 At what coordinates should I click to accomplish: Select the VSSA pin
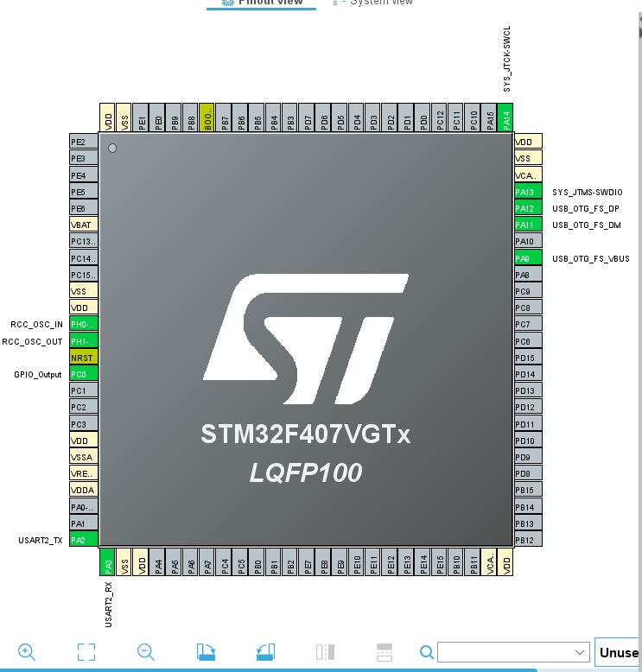pyautogui.click(x=84, y=457)
